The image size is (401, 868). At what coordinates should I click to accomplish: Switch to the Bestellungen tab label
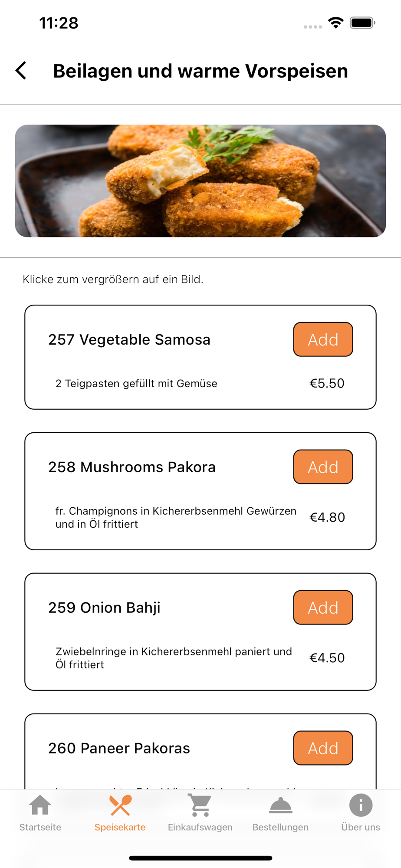pos(280,827)
